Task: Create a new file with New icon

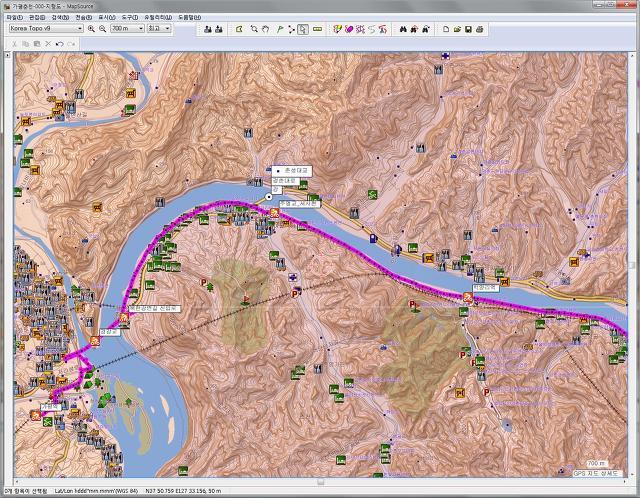Action: (x=446, y=29)
